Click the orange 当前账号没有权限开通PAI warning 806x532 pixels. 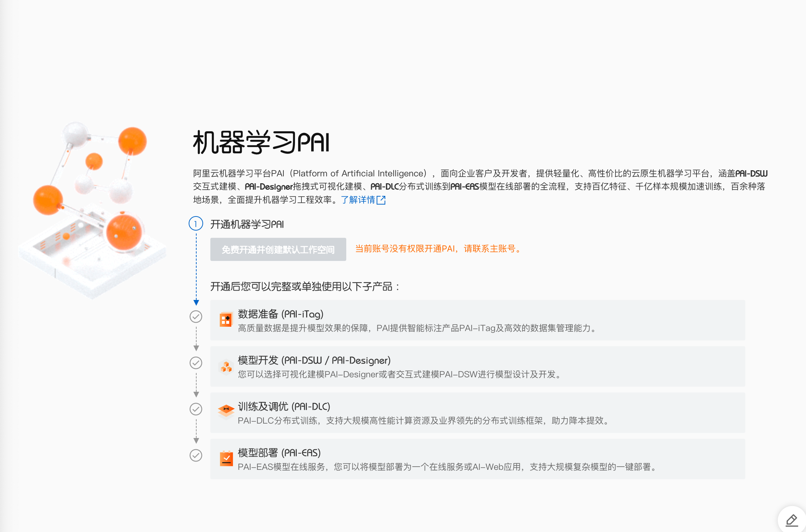pyautogui.click(x=439, y=249)
